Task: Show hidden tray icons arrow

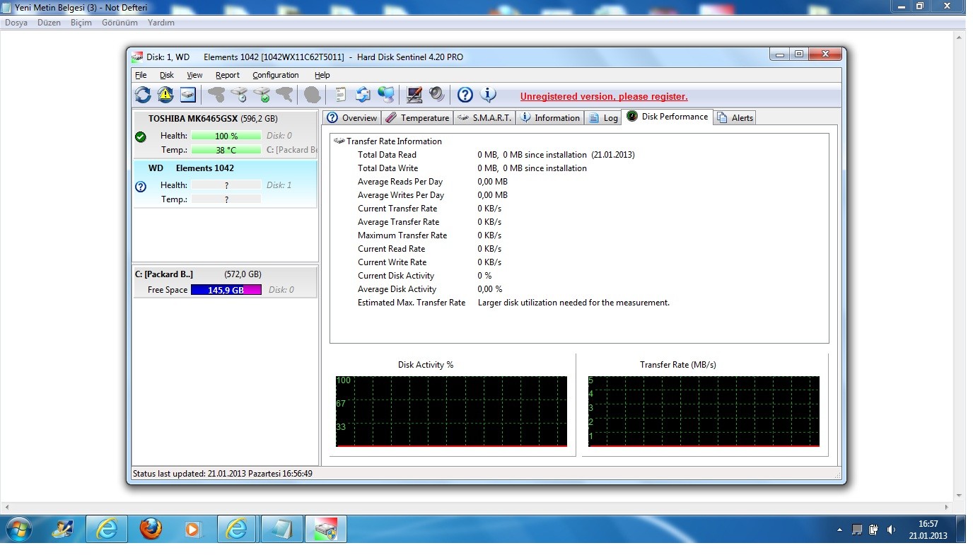Action: pyautogui.click(x=839, y=530)
